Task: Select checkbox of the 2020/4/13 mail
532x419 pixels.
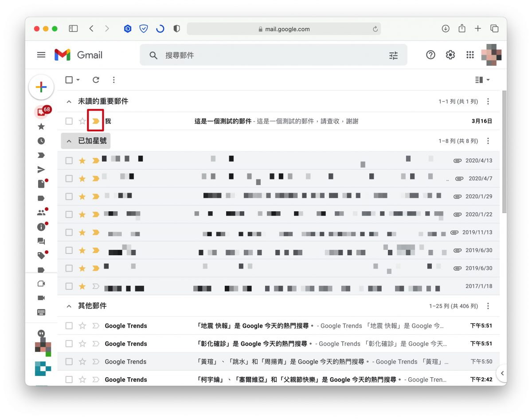Action: pos(69,161)
